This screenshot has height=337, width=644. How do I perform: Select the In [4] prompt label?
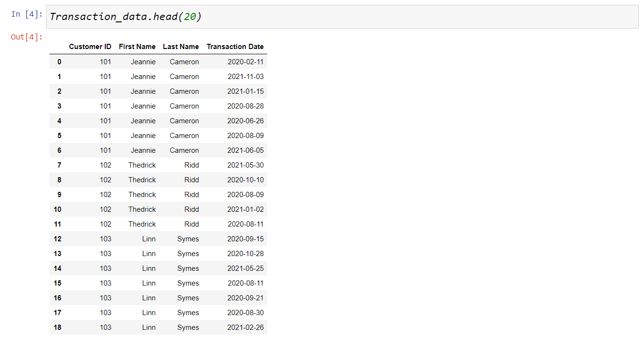(x=27, y=14)
